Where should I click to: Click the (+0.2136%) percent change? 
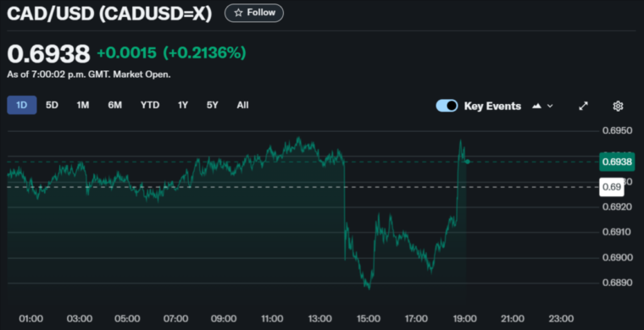coord(204,52)
